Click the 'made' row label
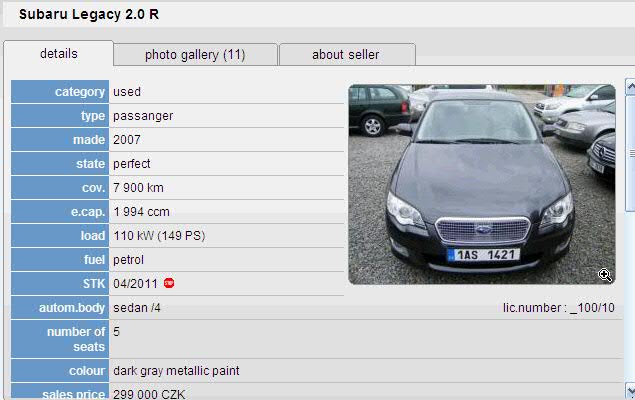This screenshot has width=635, height=400. [60, 140]
